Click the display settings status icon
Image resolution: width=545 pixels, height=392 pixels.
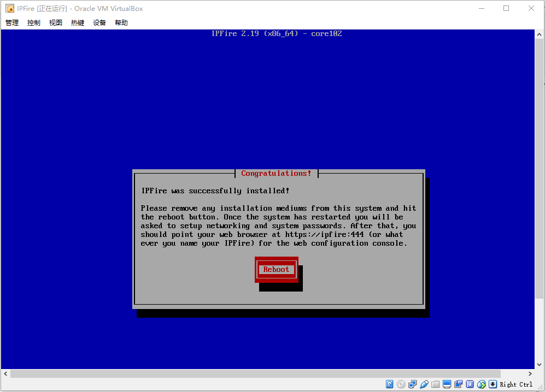tap(447, 384)
